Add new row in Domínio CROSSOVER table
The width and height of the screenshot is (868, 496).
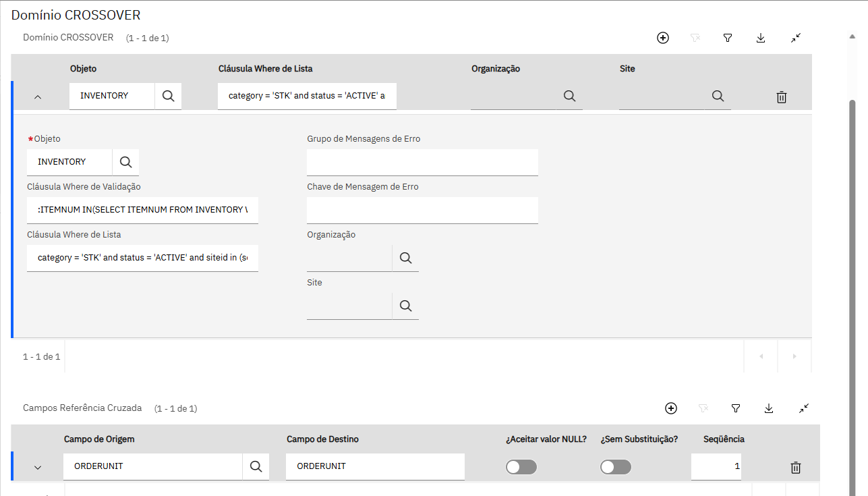pyautogui.click(x=663, y=38)
